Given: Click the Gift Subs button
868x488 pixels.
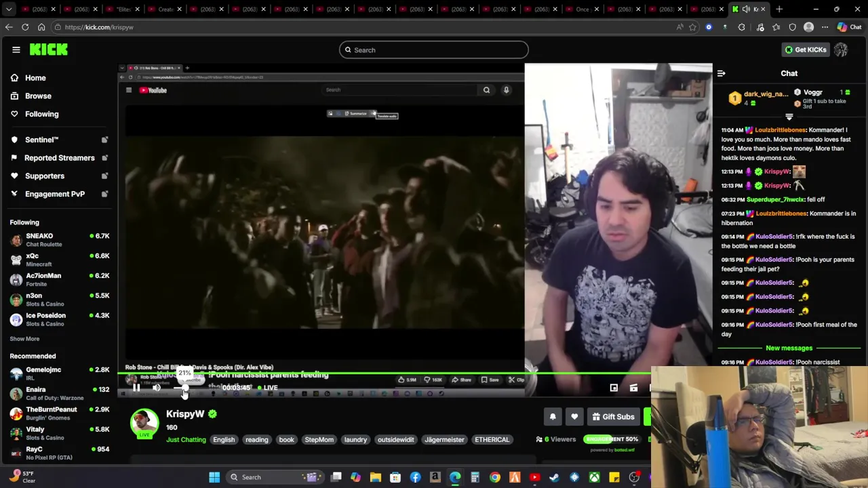Looking at the screenshot, I should click(x=613, y=417).
